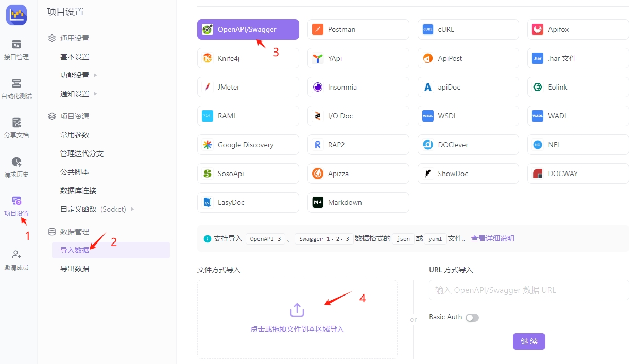Viewport: 636px width, 364px height.
Task: Select WSDL import format
Action: (x=469, y=116)
